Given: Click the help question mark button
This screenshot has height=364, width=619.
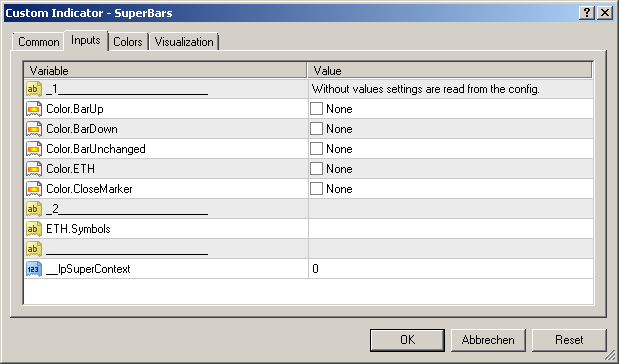Looking at the screenshot, I should [587, 13].
